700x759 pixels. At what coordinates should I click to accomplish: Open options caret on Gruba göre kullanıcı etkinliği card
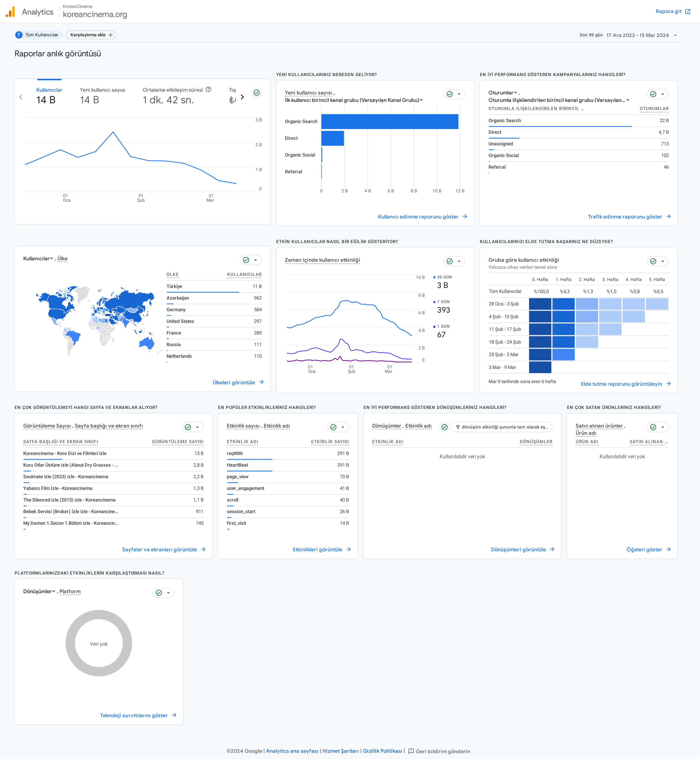tap(663, 261)
